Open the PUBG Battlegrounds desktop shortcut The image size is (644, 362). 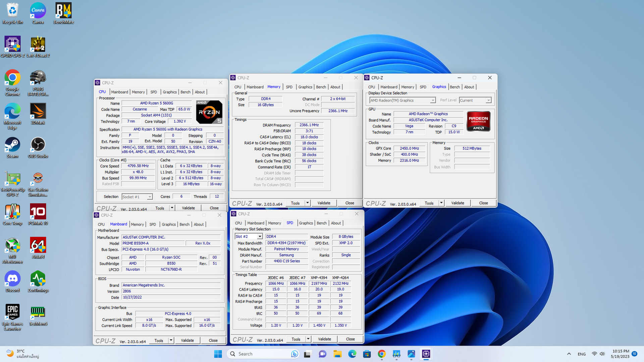38,83
